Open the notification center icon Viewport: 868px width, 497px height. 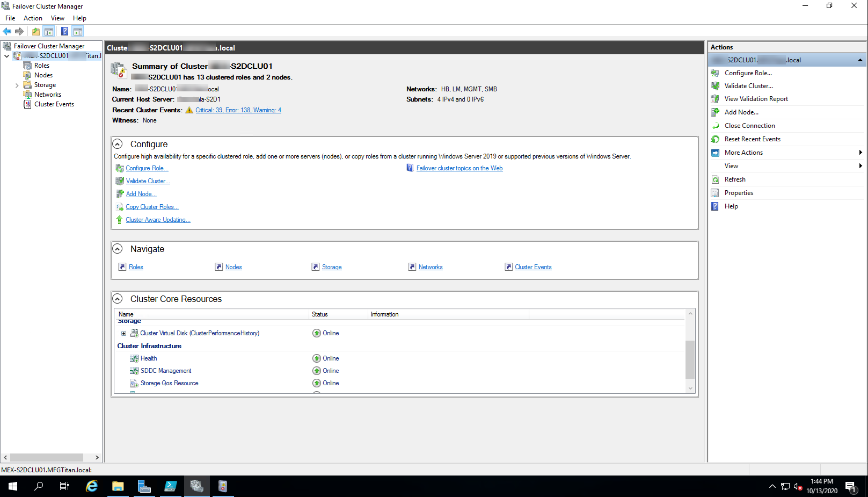[x=851, y=487]
